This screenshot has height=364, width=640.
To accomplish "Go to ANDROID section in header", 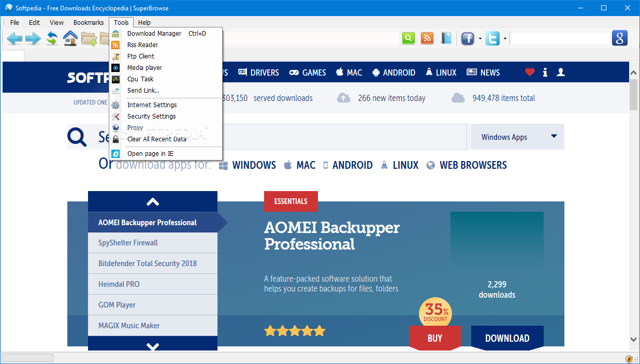I will click(x=394, y=72).
